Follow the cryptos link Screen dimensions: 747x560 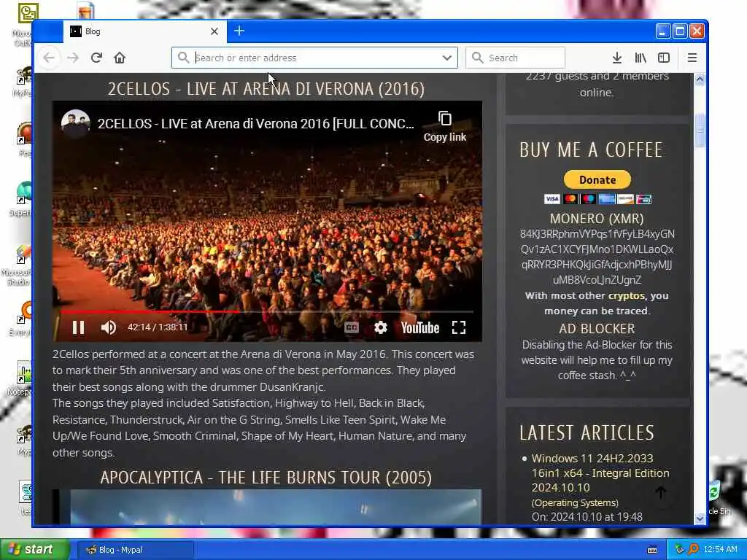pos(626,296)
